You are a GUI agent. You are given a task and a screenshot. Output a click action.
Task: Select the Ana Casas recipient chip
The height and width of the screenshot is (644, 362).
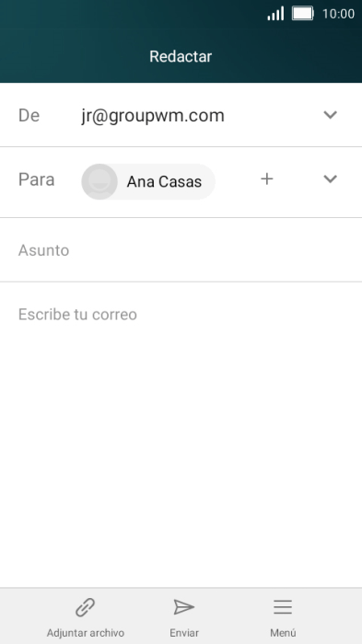point(148,181)
